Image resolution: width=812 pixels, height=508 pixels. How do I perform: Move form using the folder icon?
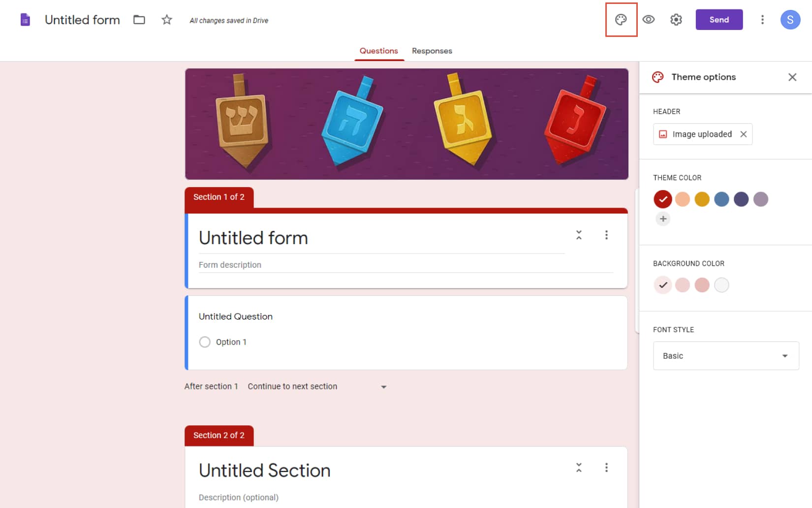tap(139, 20)
